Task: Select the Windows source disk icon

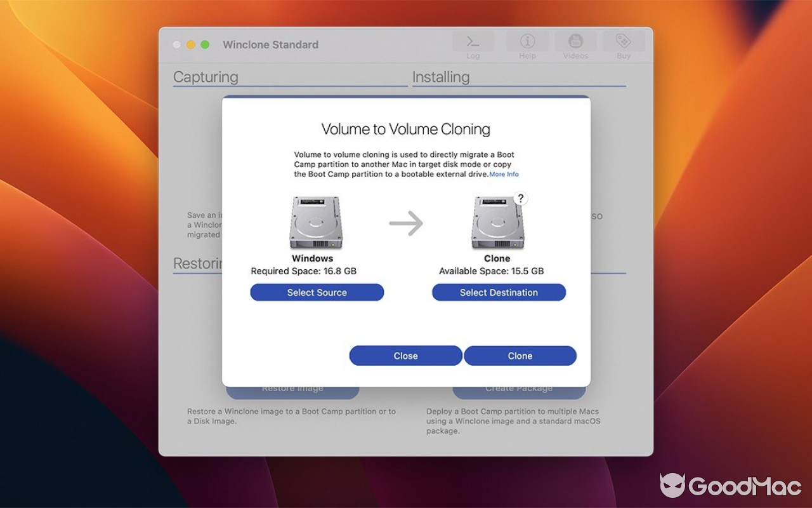Action: [x=315, y=222]
